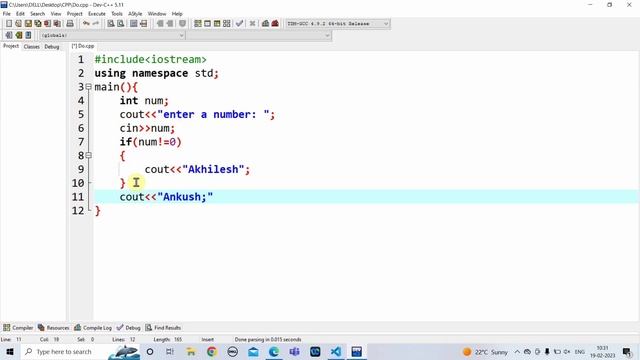
Task: Select the Do.cpp editor tab
Action: (x=83, y=46)
